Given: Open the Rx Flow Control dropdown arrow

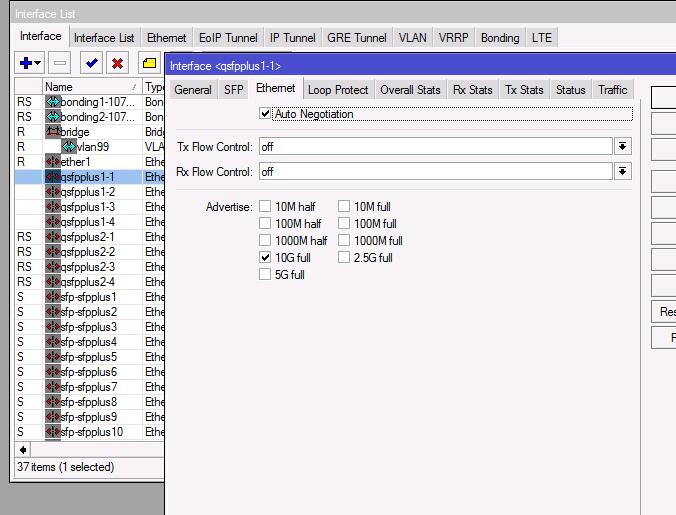Looking at the screenshot, I should (623, 172).
